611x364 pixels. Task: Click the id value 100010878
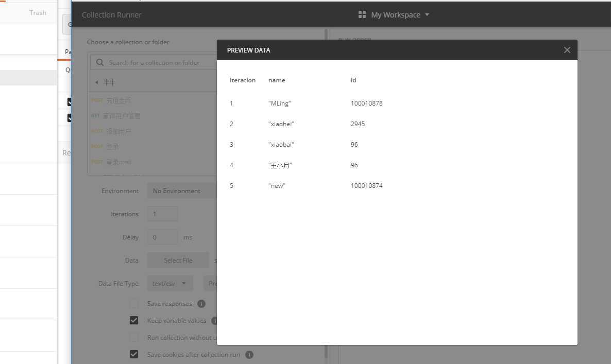367,103
